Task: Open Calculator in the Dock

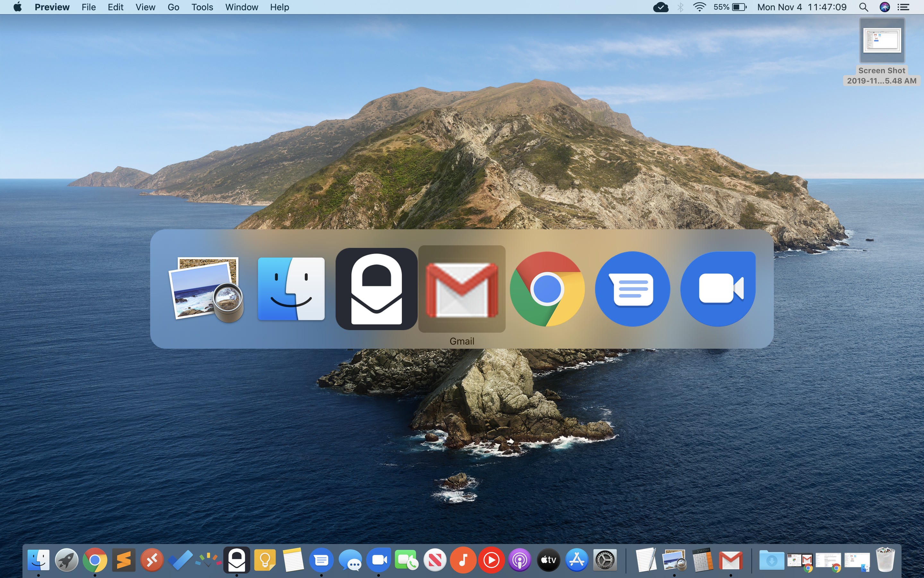Action: [703, 560]
